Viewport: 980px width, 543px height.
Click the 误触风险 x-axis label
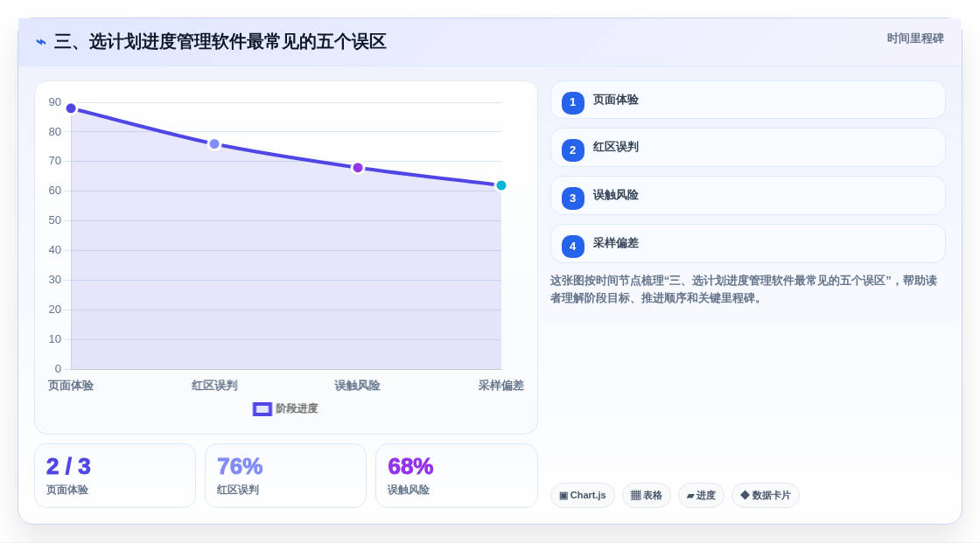[x=358, y=386]
